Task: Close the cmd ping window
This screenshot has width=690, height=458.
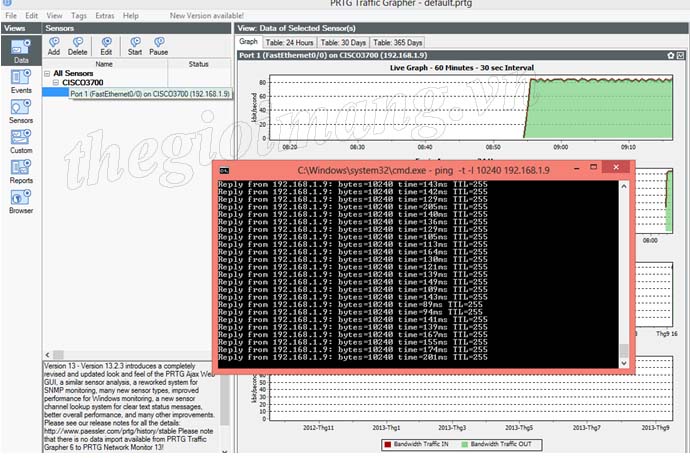Action: pos(616,167)
